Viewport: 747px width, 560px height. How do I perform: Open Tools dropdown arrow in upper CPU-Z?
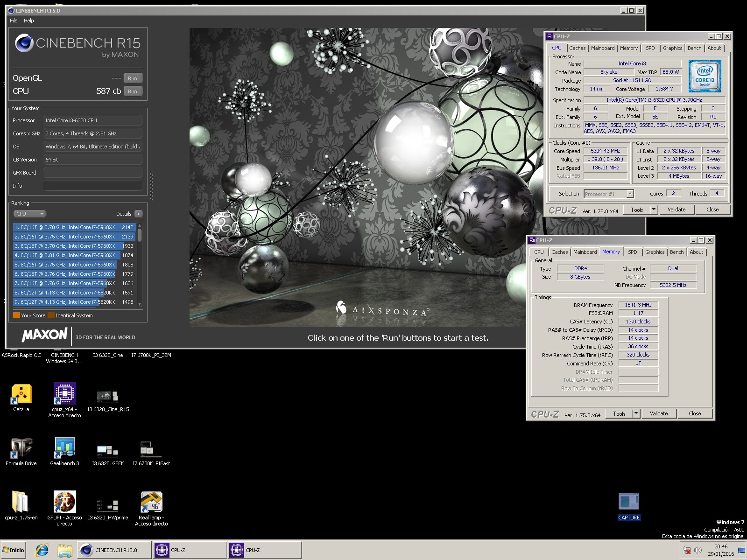click(x=654, y=210)
